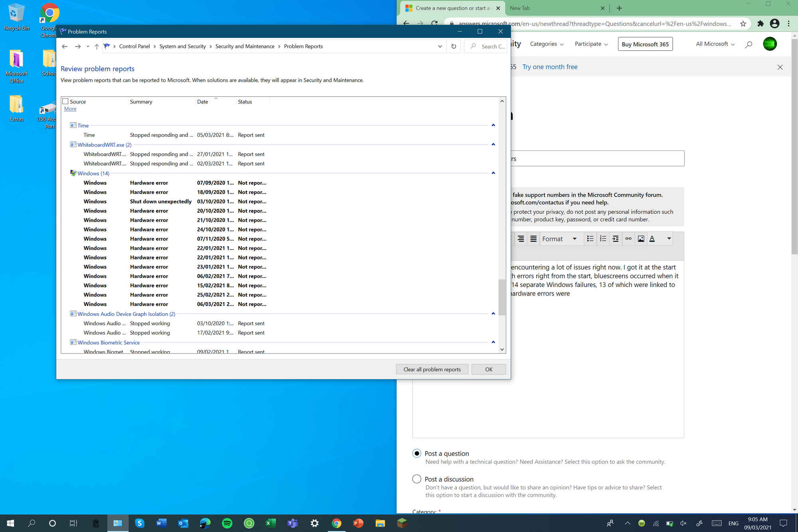Expand the All Microsoft menu
The height and width of the screenshot is (532, 798).
(x=715, y=44)
